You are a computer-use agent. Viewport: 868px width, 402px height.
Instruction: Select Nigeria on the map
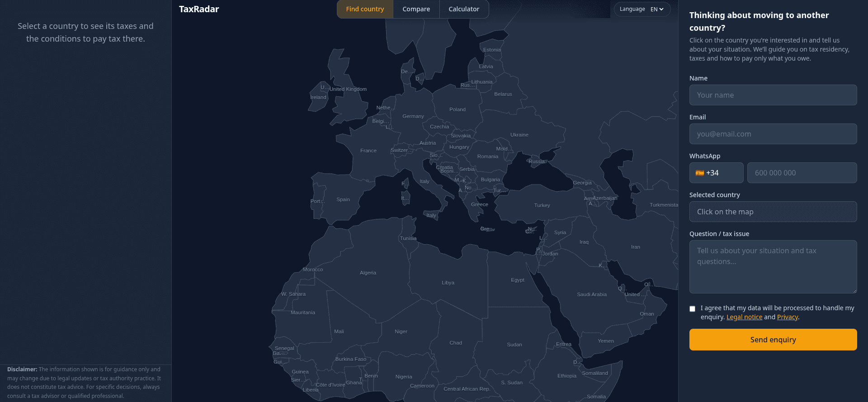tap(404, 377)
